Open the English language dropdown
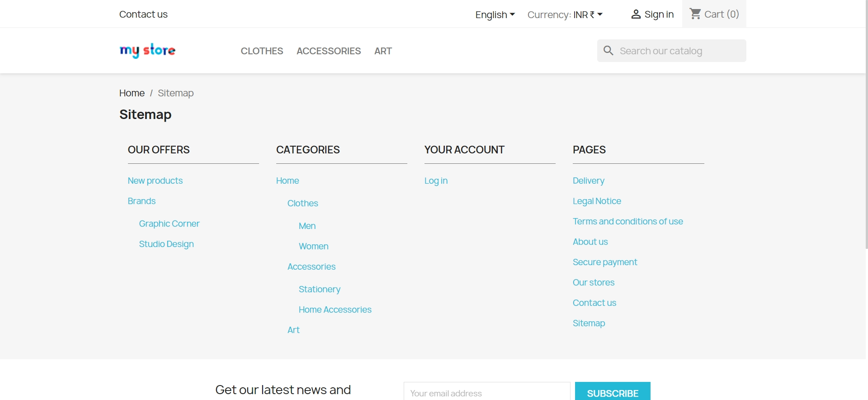The image size is (868, 400). tap(495, 14)
